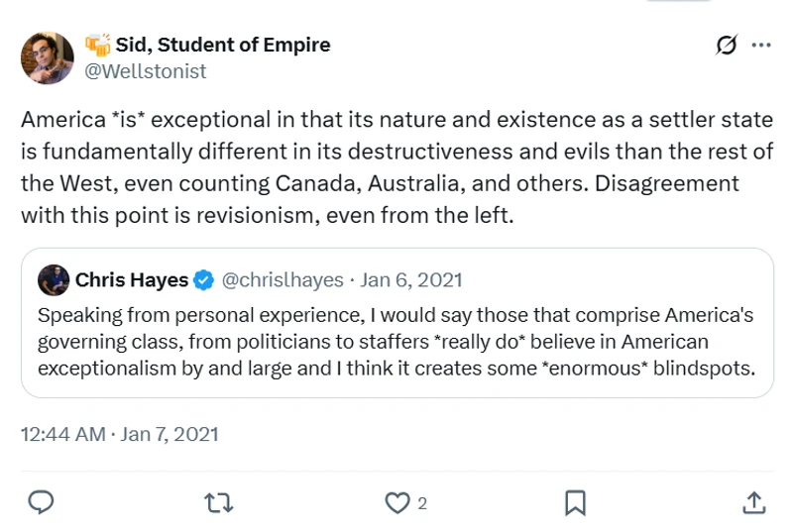This screenshot has height=532, width=793.
Task: Like the tweet with heart icon
Action: tap(397, 503)
